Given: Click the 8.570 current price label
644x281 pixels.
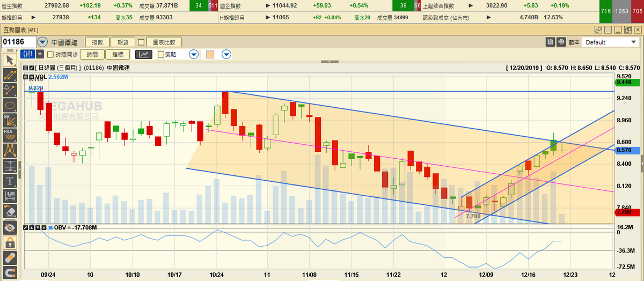Looking at the screenshot, I should pos(626,151).
